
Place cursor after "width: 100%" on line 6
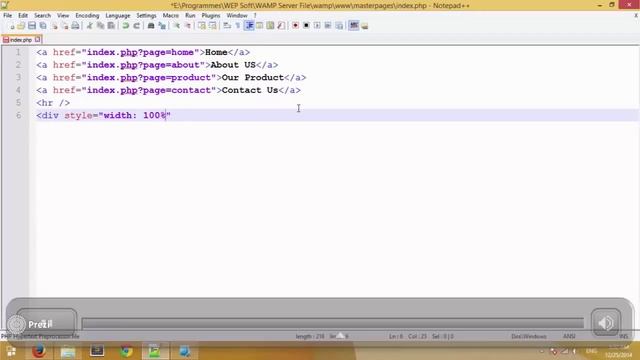[166, 116]
